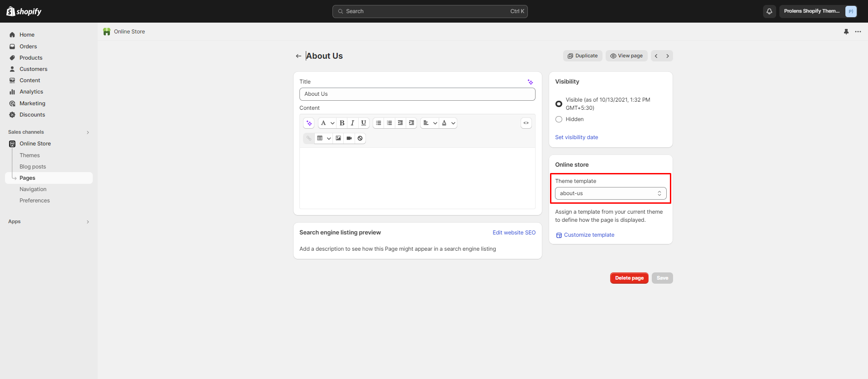This screenshot has width=868, height=379.
Task: Click into the Title text field
Action: click(x=417, y=94)
